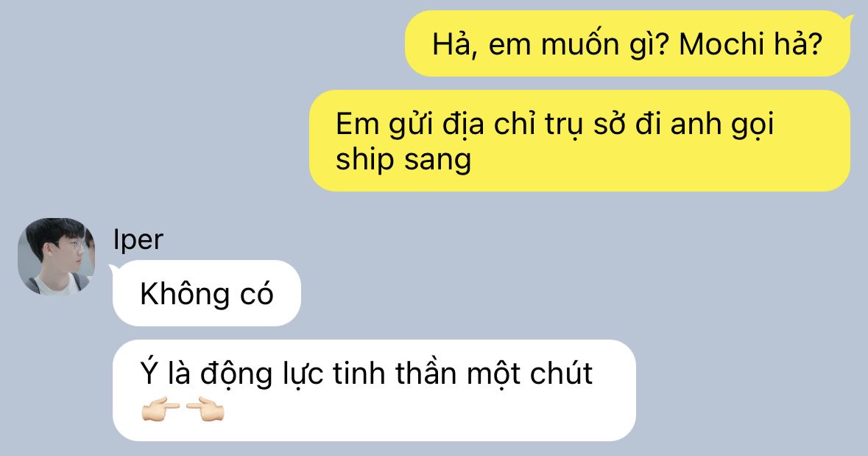
Task: Click the word "ship" in the yellow message
Action: pos(365,160)
